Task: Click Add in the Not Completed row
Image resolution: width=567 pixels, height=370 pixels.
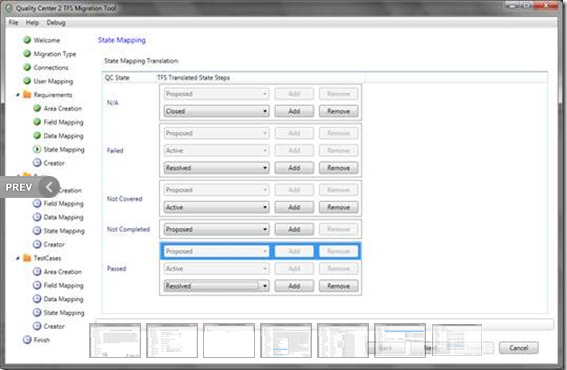Action: click(294, 229)
